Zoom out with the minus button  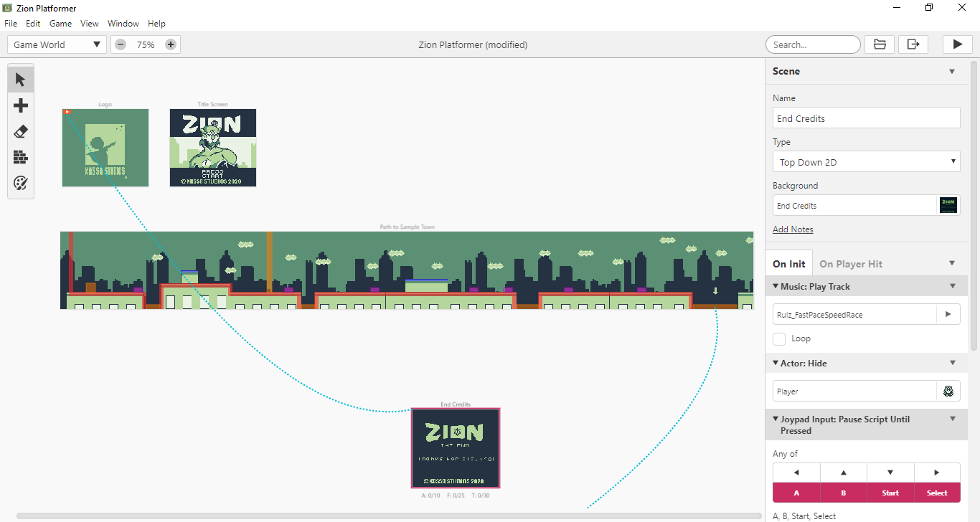121,44
